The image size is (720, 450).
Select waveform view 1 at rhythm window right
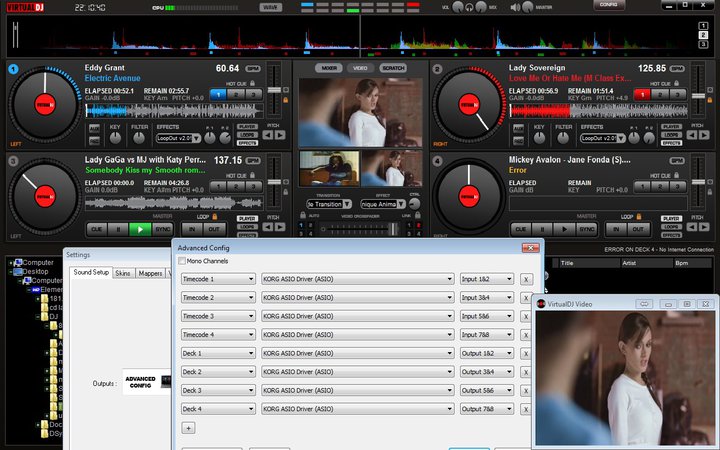pos(703,26)
